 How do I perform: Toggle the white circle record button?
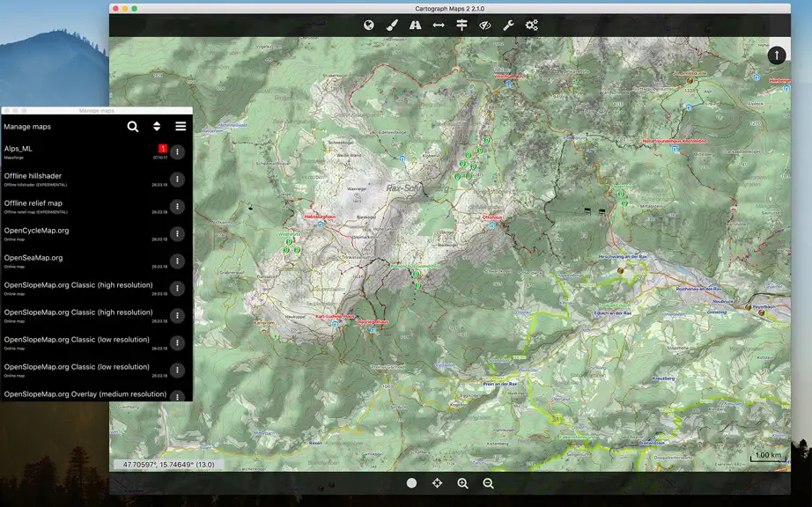coord(411,483)
